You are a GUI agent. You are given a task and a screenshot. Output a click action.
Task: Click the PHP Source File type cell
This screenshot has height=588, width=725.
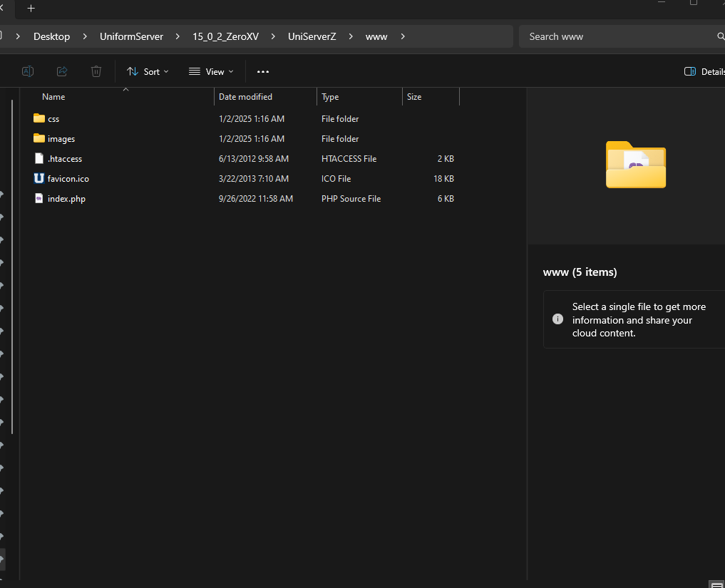(351, 199)
